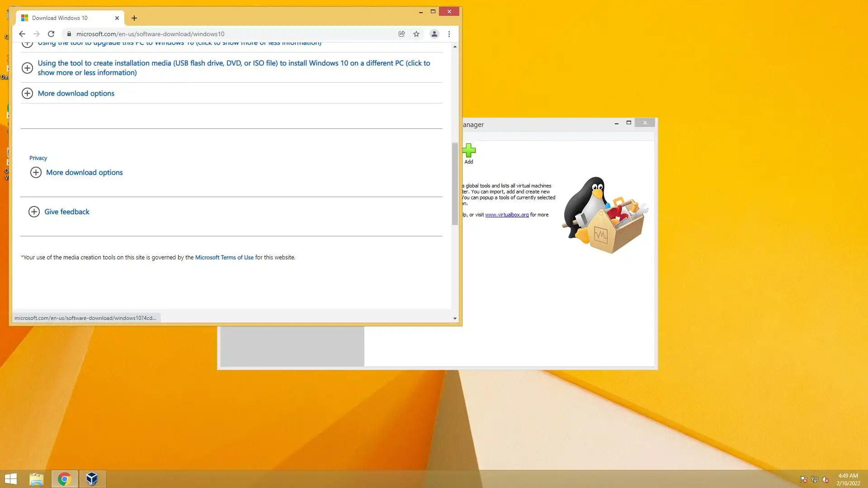Viewport: 868px width, 488px height.
Task: Visit the www.virtualbox.org link
Action: (x=506, y=215)
